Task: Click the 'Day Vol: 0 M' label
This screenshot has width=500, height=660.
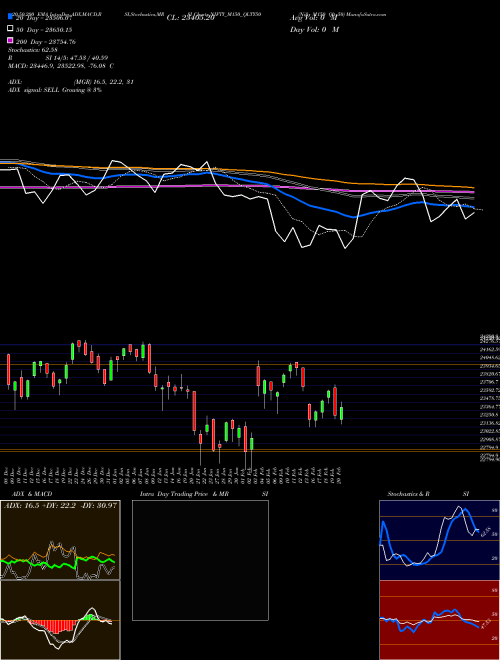Action: pos(314,29)
